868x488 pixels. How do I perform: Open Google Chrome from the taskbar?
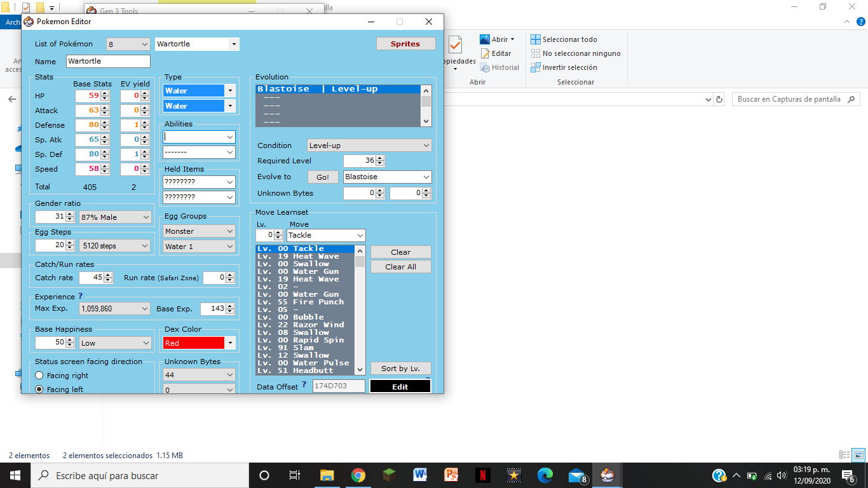click(358, 475)
